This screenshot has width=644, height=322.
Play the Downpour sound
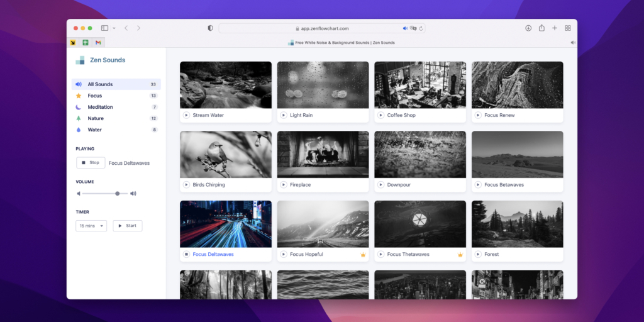(x=380, y=185)
